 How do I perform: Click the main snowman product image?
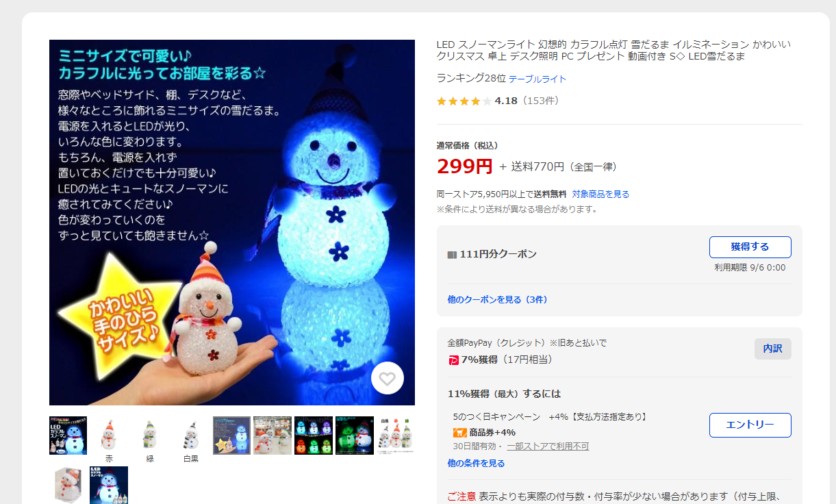[x=232, y=223]
